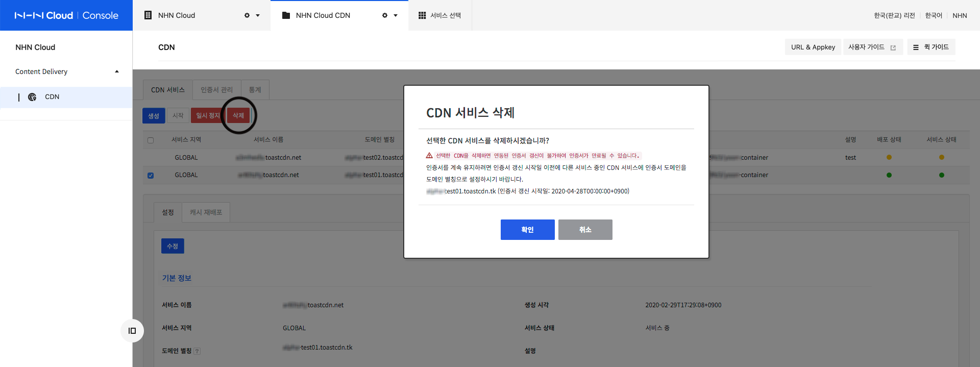Click the yellow 배포 상태 dot in first row

click(889, 157)
